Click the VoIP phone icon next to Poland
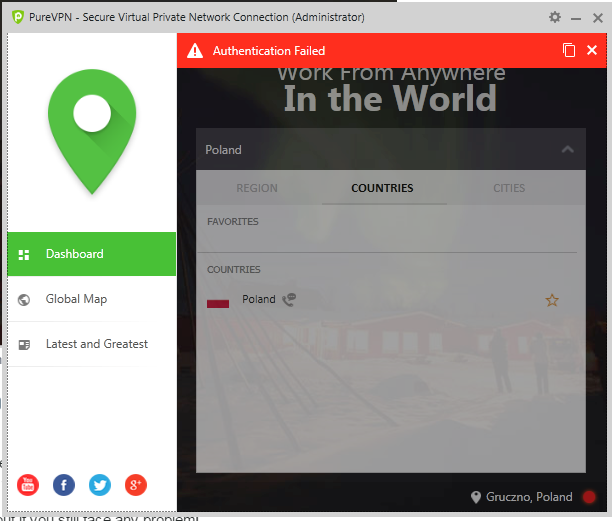Image resolution: width=614 pixels, height=521 pixels. (289, 300)
